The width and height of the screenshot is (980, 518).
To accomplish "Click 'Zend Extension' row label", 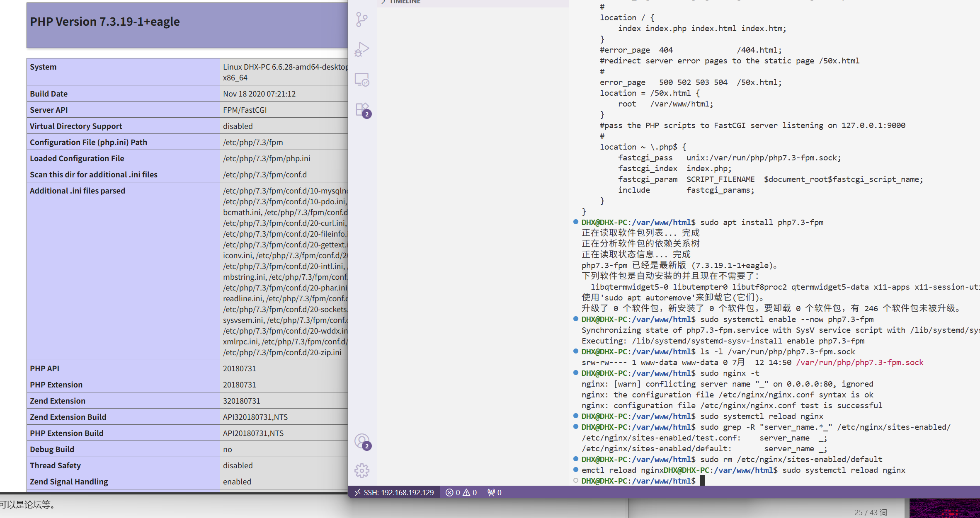I will click(x=58, y=401).
